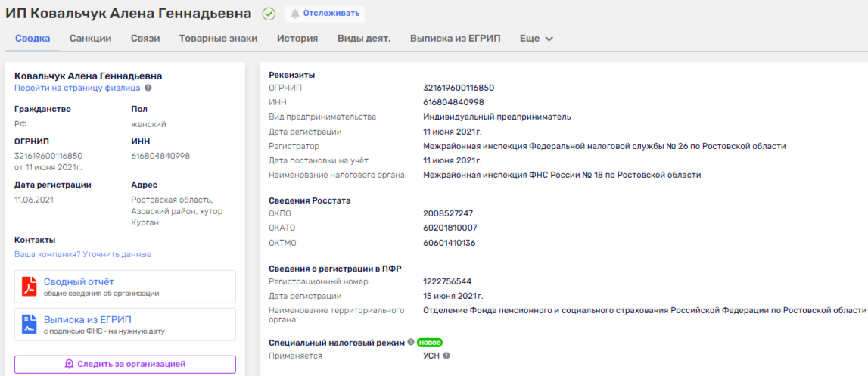Screen dimensions: 868x376
Task: Click the blue document icon for Выписка из ЕГРИП
Action: click(29, 325)
